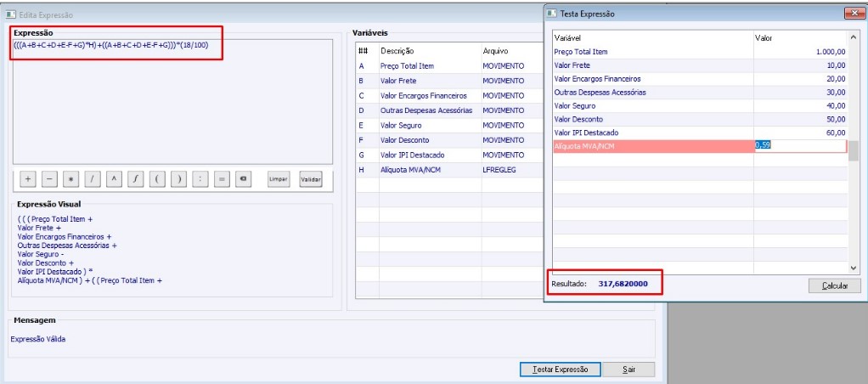
Task: Insert the minus operator
Action: [x=49, y=179]
